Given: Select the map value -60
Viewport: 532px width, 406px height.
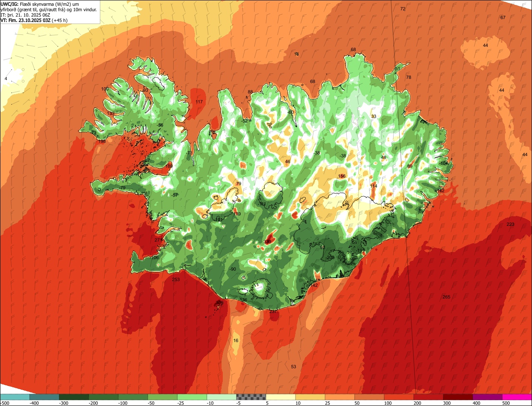Looking at the screenshot, I should (291, 112).
